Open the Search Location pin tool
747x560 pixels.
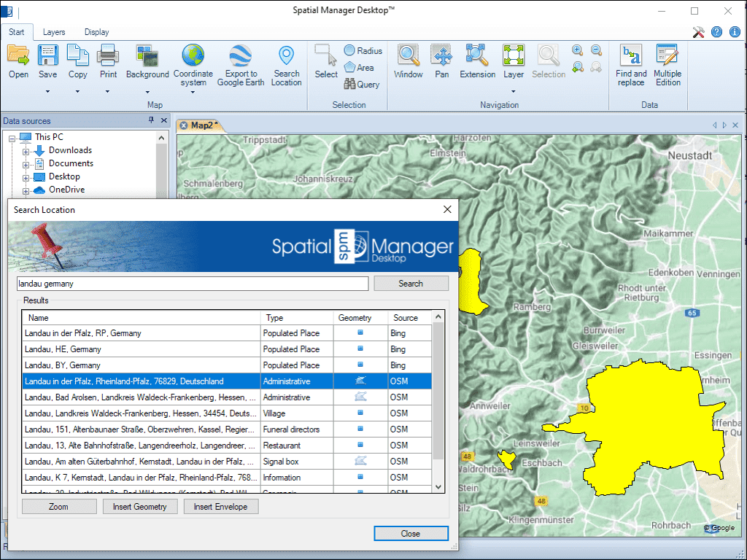(286, 65)
